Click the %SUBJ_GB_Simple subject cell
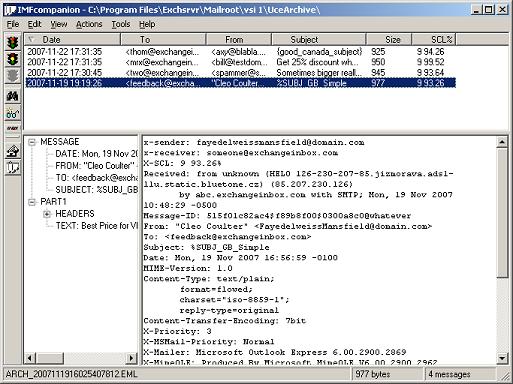513x384 pixels. coord(311,83)
